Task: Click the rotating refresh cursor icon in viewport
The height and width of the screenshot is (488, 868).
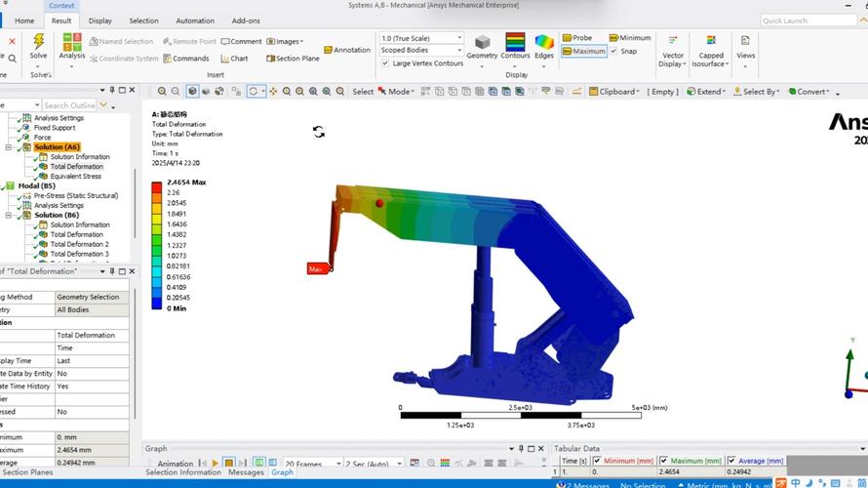Action: tap(318, 132)
